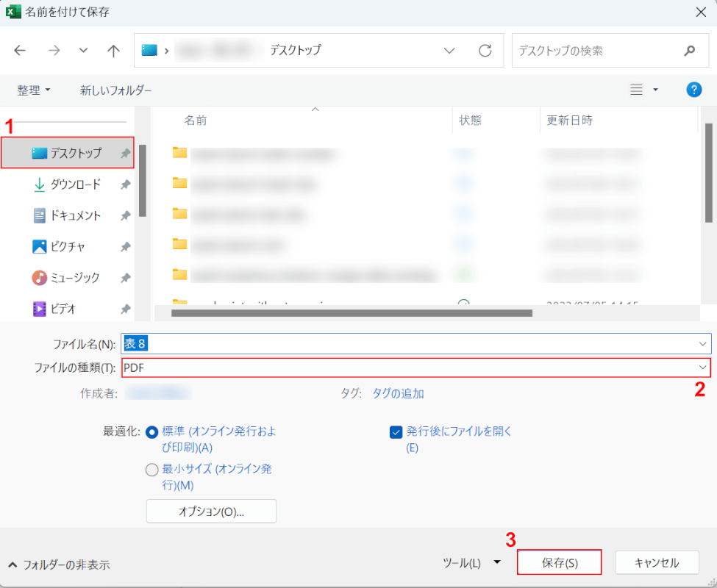Image resolution: width=717 pixels, height=588 pixels.
Task: Go up one folder level
Action: click(113, 51)
